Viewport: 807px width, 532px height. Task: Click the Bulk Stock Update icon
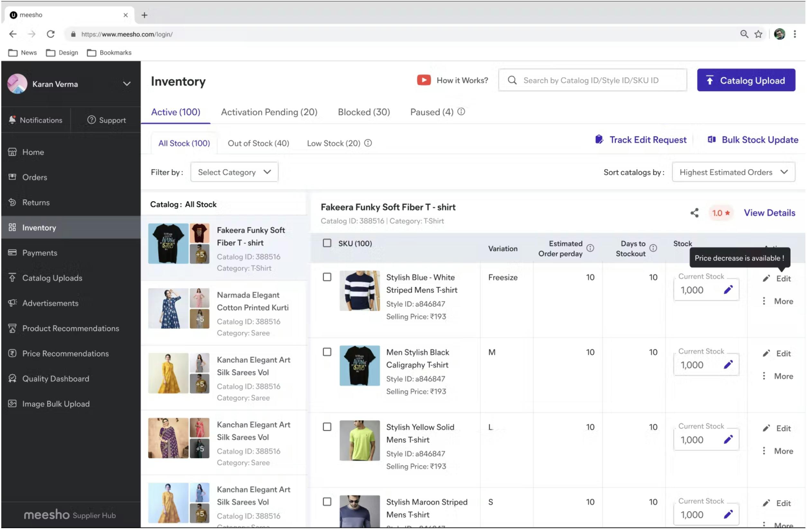pyautogui.click(x=712, y=139)
